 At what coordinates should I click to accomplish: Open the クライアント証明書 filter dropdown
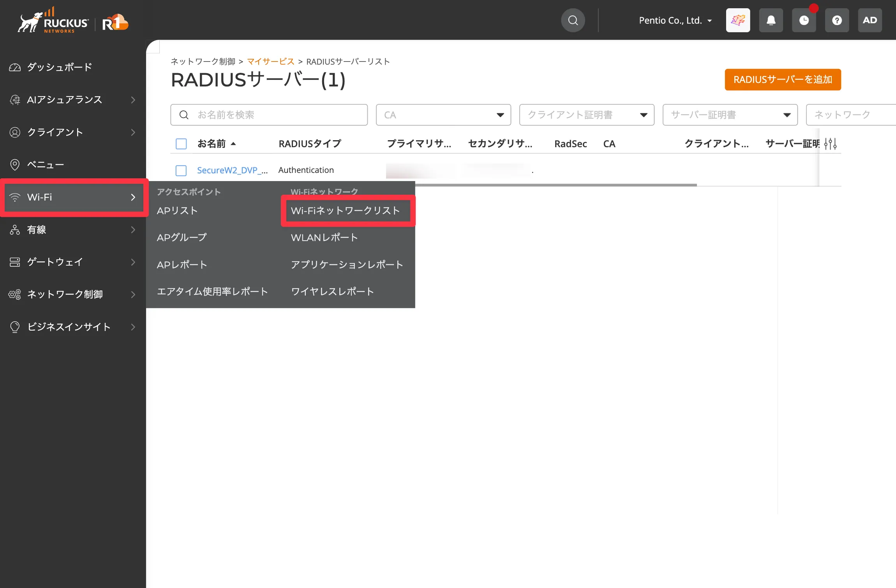[x=587, y=115]
